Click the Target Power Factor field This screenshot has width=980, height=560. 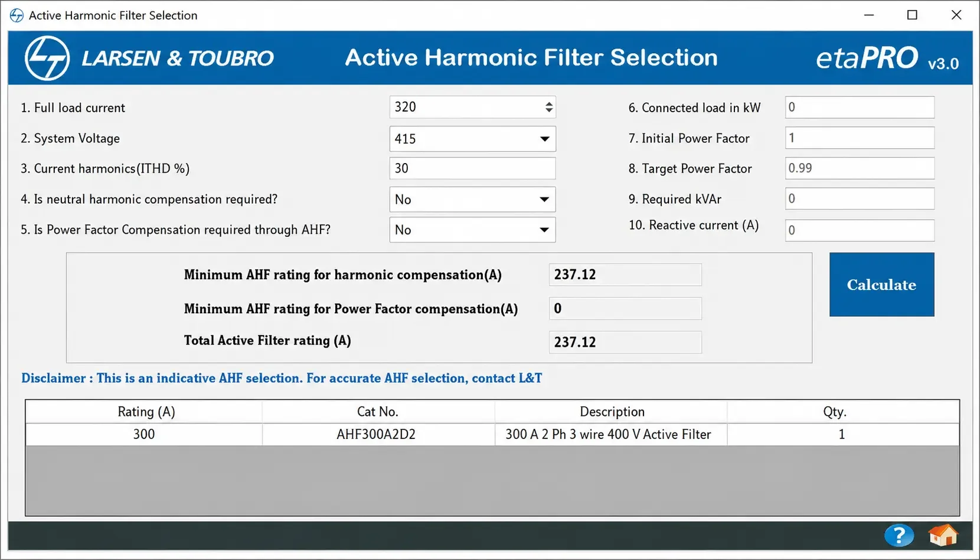coord(860,168)
